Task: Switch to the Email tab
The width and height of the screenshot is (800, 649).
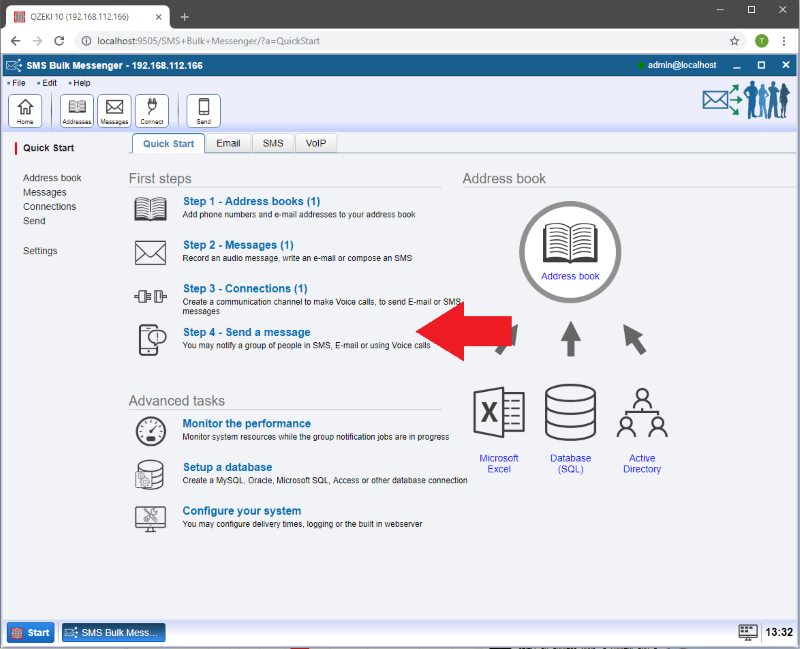Action: (x=228, y=143)
